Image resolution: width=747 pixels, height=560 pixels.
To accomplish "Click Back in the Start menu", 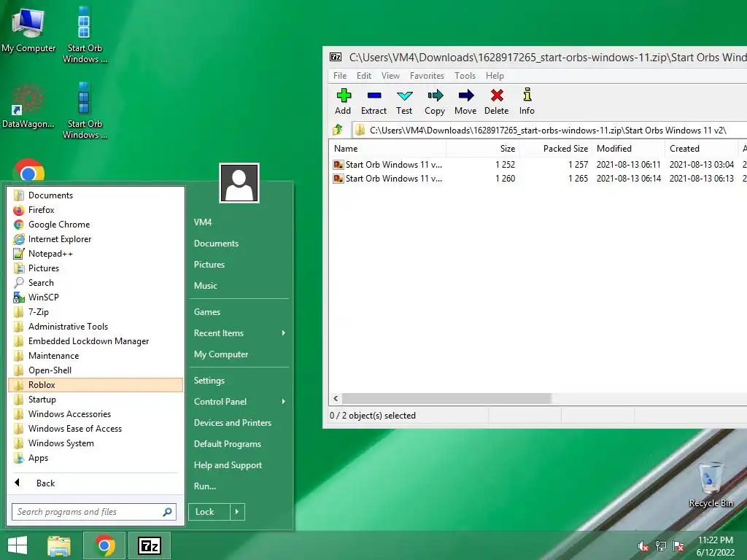I will click(x=96, y=483).
